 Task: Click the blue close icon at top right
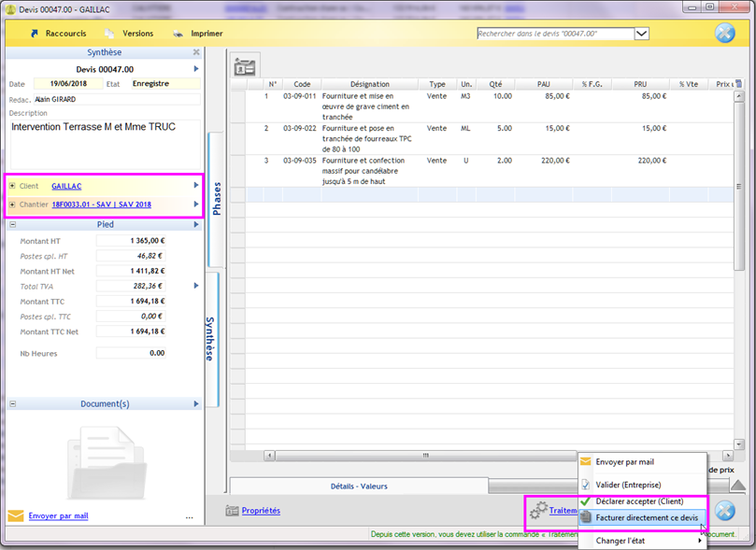724,34
